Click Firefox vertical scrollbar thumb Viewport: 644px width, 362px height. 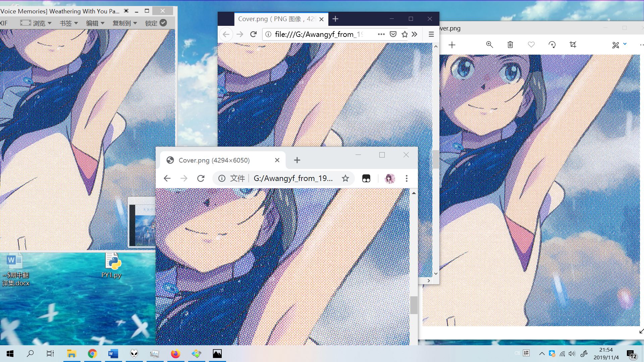(436, 159)
